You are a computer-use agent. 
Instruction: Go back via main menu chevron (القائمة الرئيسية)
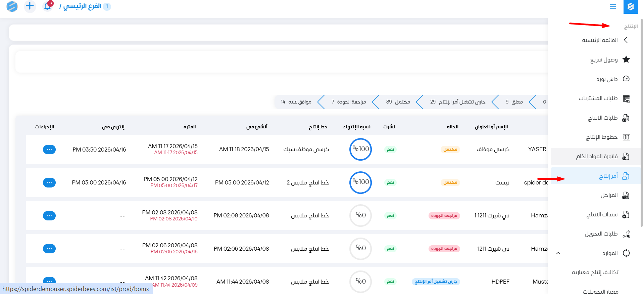point(626,40)
